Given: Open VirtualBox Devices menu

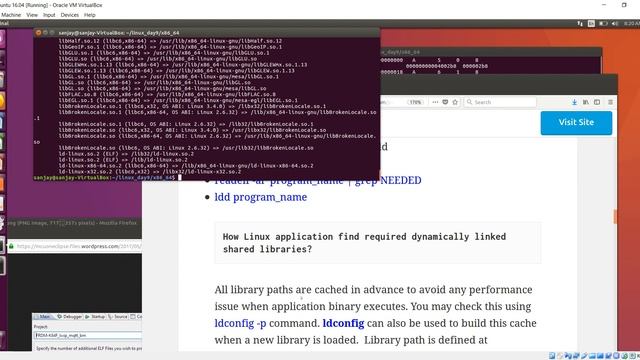Looking at the screenshot, I should pos(69,15).
